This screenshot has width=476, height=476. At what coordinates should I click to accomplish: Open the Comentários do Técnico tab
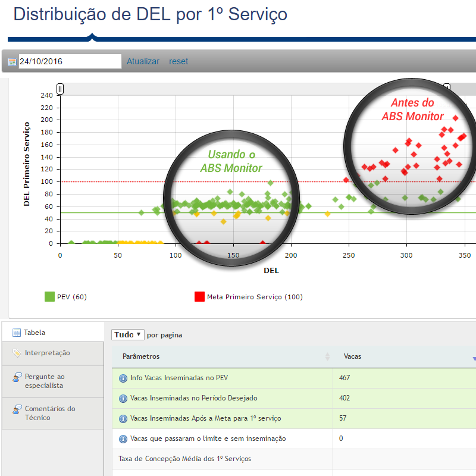tap(53, 414)
